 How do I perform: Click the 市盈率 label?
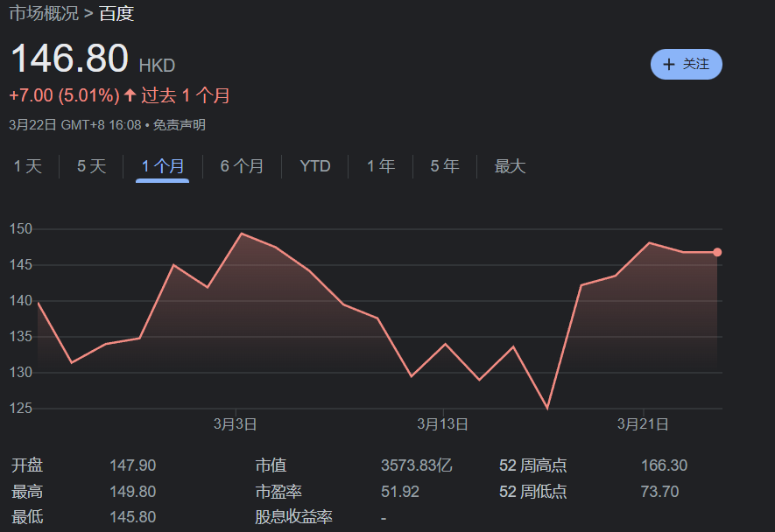(278, 492)
